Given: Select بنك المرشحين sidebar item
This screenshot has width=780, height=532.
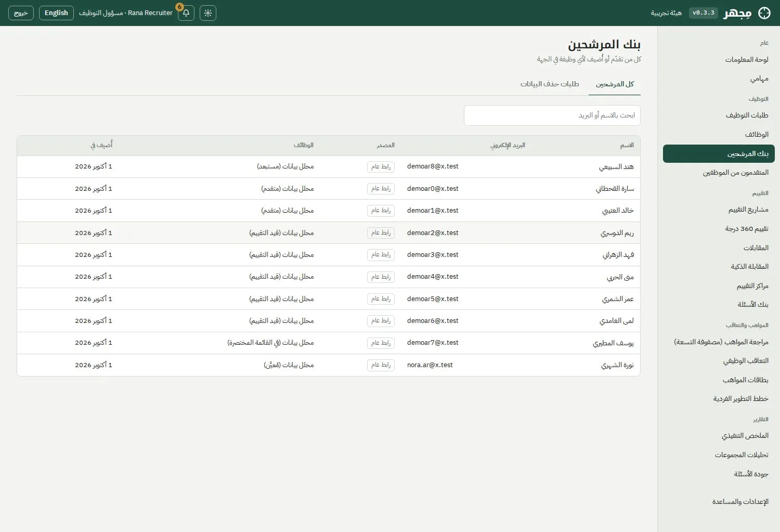Looking at the screenshot, I should coord(719,154).
